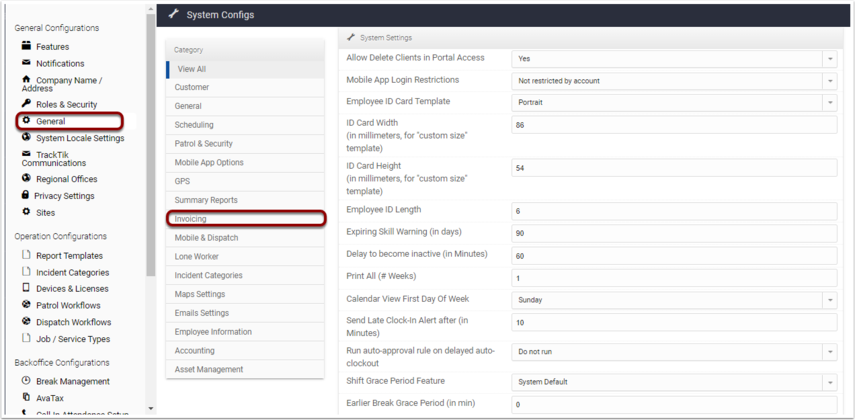Click the ID Card Height input field
The width and height of the screenshot is (855, 420).
pos(674,168)
